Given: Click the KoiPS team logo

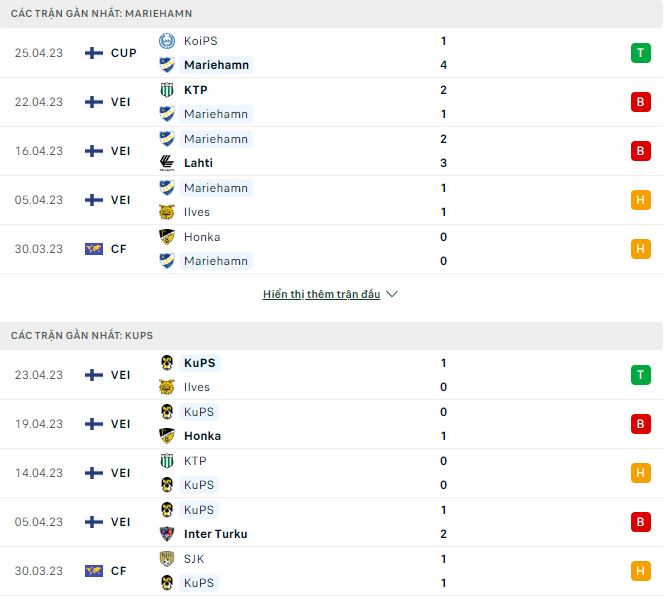Looking at the screenshot, I should pyautogui.click(x=166, y=41).
